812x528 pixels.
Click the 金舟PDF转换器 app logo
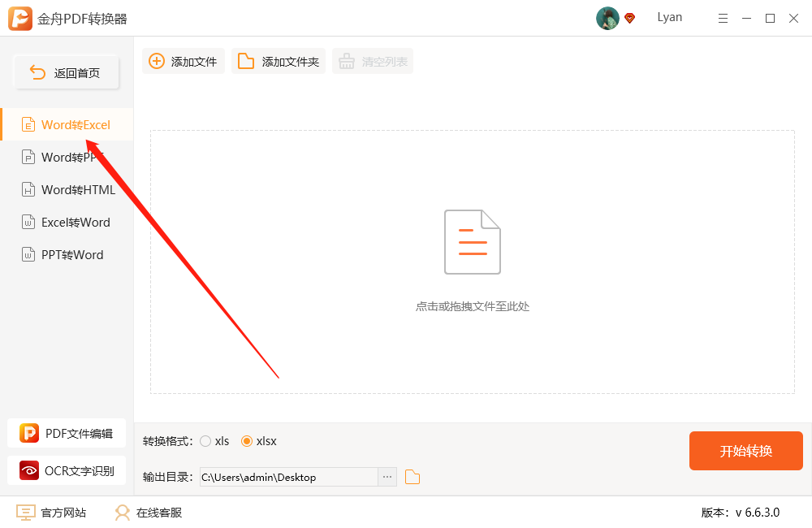(x=20, y=19)
